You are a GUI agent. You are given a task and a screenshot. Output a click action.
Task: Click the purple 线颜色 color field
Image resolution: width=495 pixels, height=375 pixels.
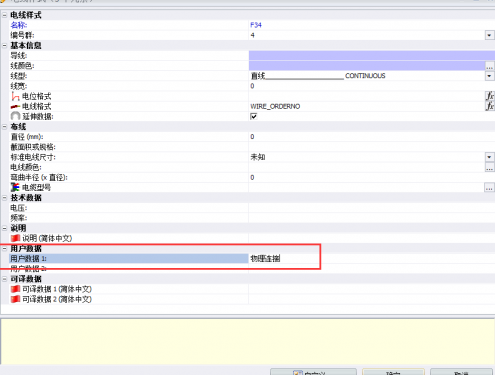(366, 66)
